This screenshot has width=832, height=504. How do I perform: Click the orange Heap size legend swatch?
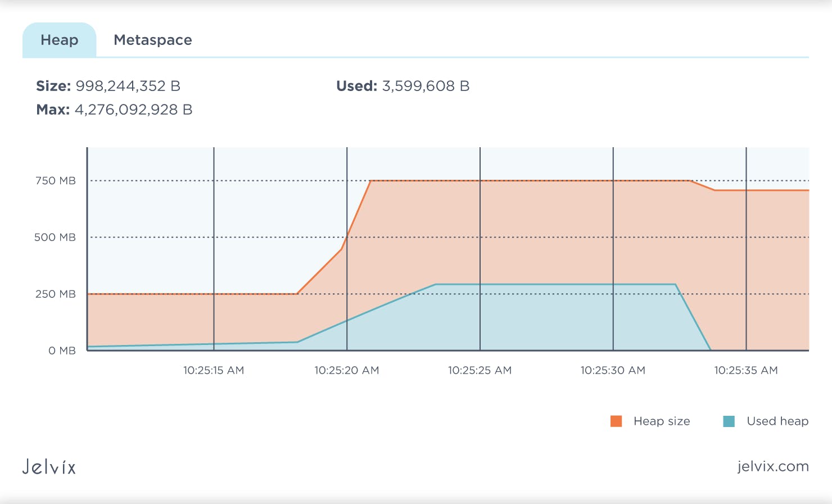616,421
